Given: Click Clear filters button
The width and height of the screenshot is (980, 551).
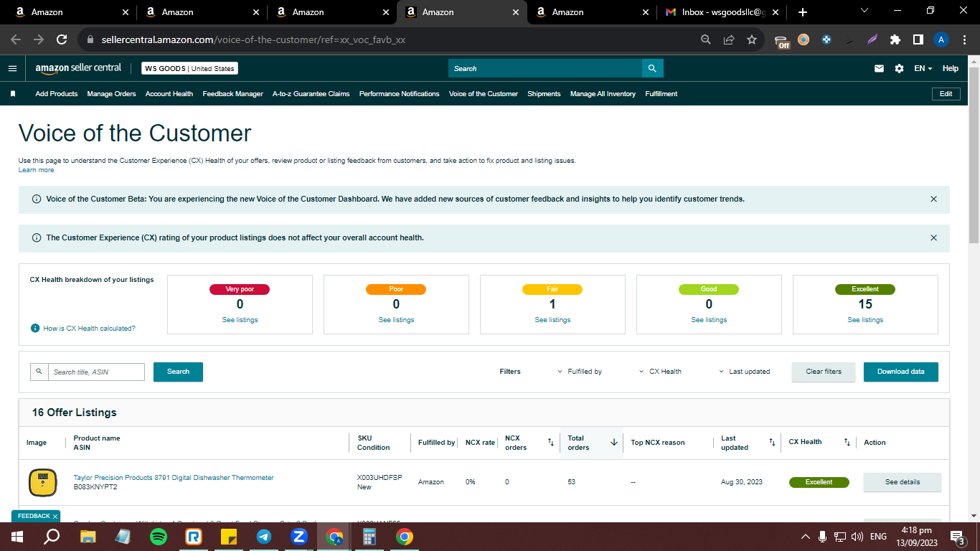Looking at the screenshot, I should pyautogui.click(x=824, y=372).
